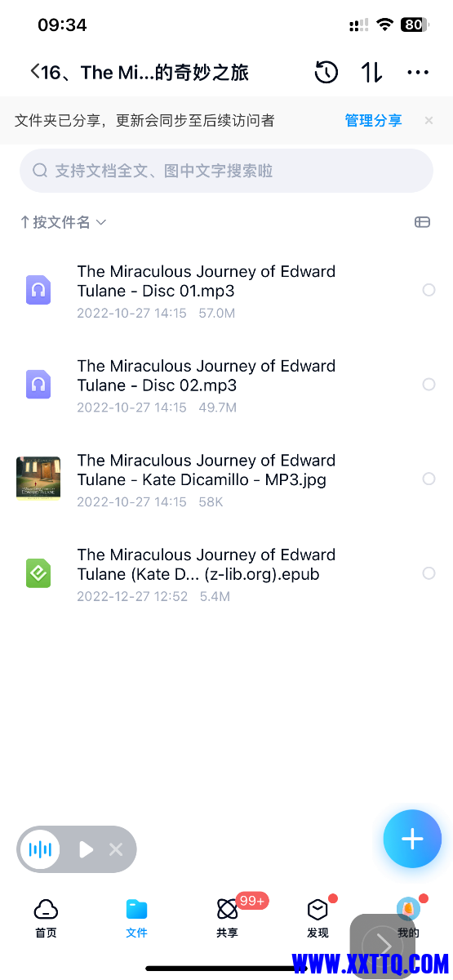The image size is (453, 980).
Task: Tap the 管理分享 manage sharing link
Action: click(x=373, y=121)
